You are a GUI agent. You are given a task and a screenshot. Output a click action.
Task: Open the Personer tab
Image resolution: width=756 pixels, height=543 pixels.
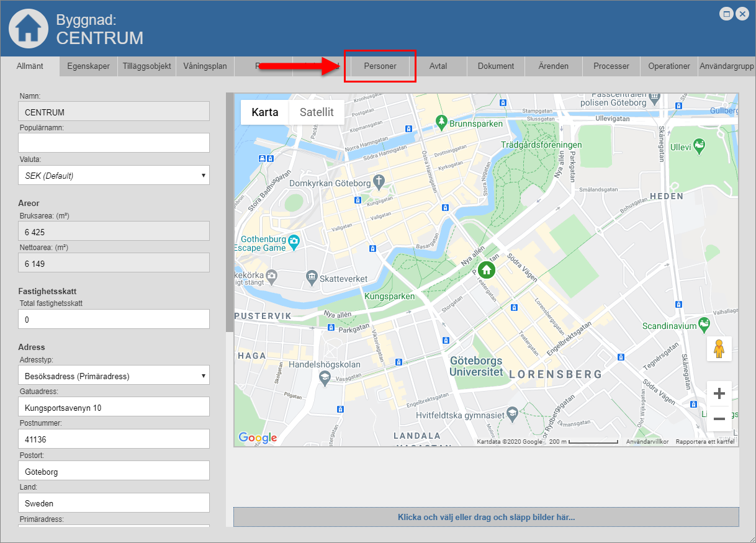point(380,66)
